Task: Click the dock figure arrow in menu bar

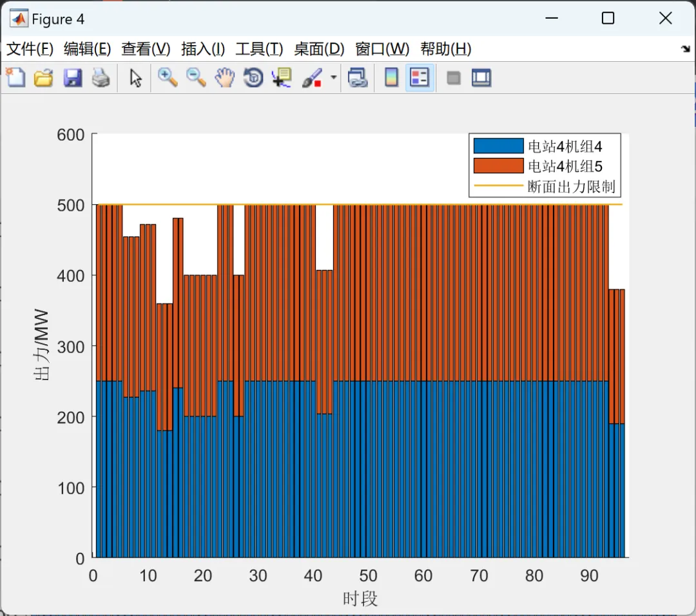Action: coord(686,48)
